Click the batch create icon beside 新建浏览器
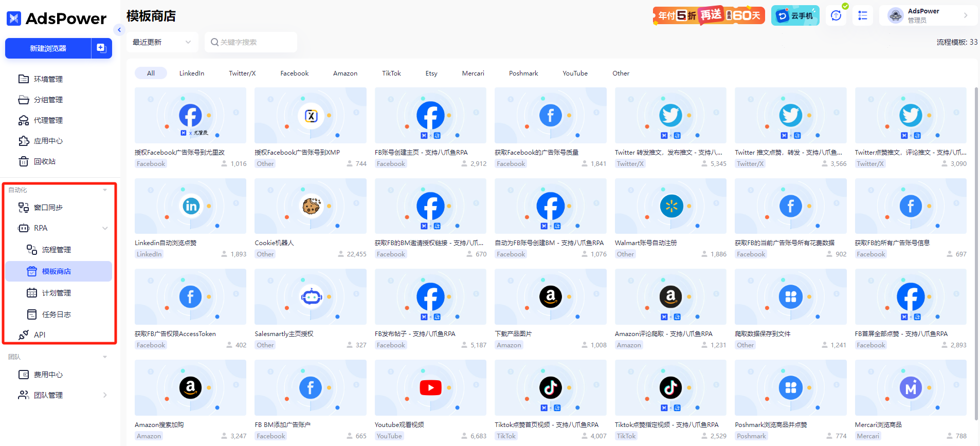Screen dimensions: 980x446 click(x=101, y=48)
